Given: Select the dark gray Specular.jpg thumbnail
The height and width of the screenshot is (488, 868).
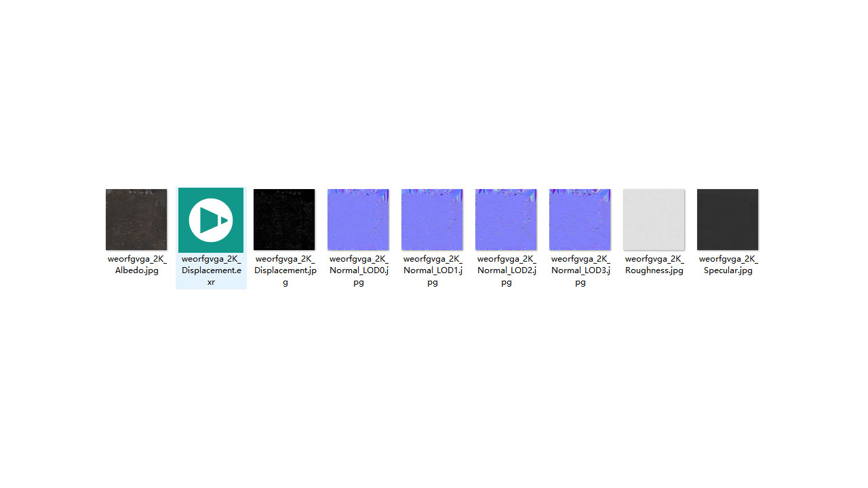Looking at the screenshot, I should 728,220.
